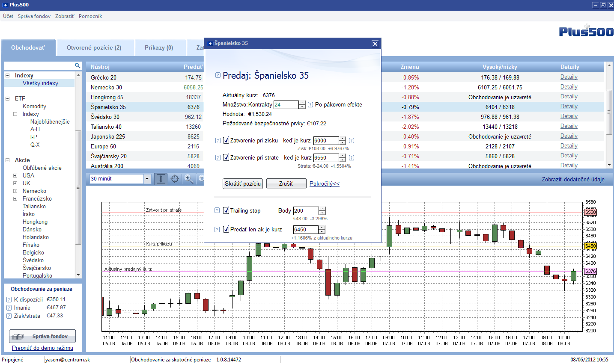Image resolution: width=614 pixels, height=364 pixels.
Task: Click the Kontrakty quantity input field
Action: click(x=286, y=104)
